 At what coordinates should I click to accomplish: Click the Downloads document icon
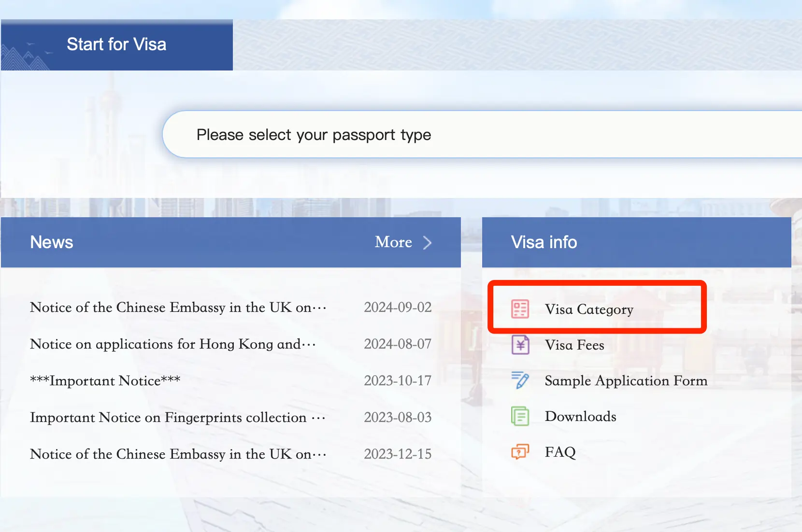(520, 416)
